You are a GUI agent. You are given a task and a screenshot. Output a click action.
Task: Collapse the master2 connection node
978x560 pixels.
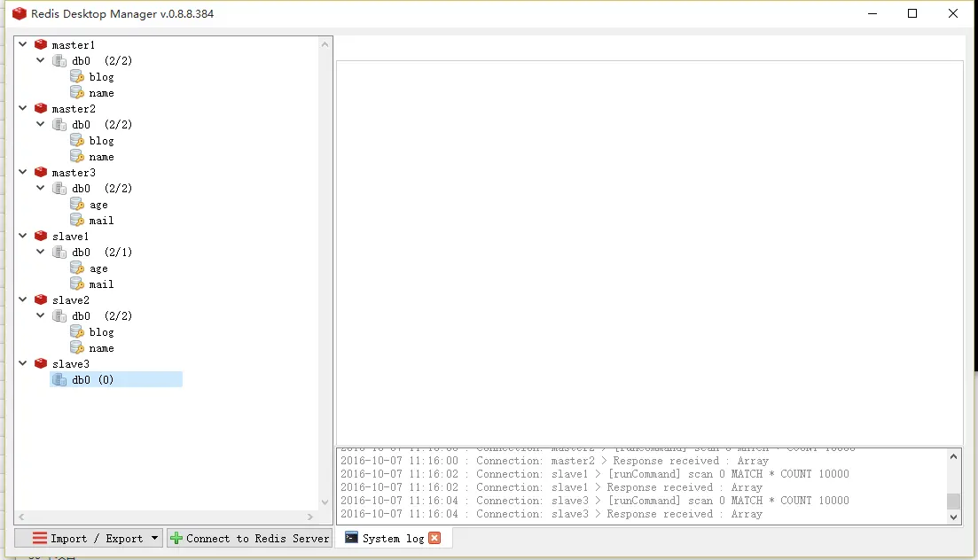[23, 108]
